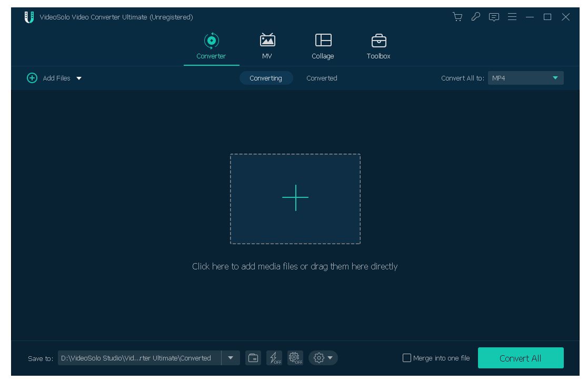Open the Collage tab
This screenshot has width=588, height=381.
pos(323,46)
